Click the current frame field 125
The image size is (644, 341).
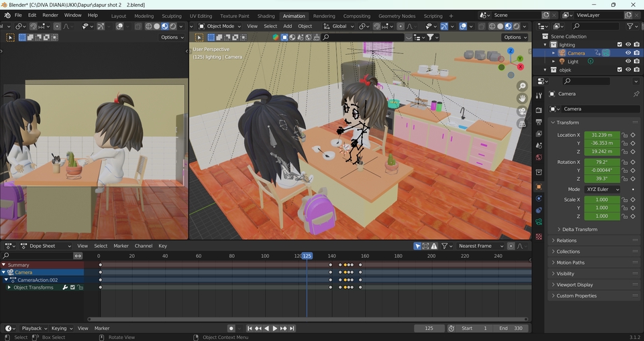tap(429, 328)
